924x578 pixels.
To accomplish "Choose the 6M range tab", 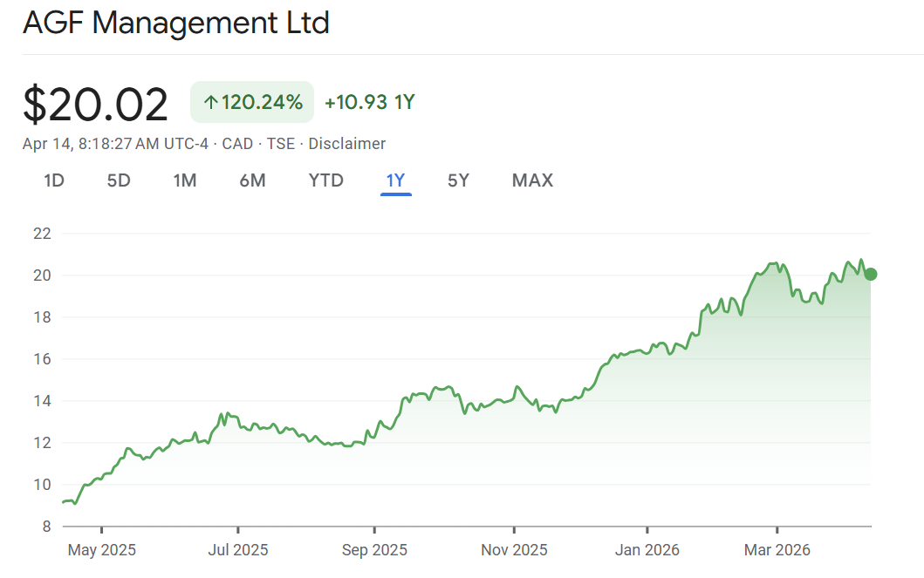I will pos(252,180).
